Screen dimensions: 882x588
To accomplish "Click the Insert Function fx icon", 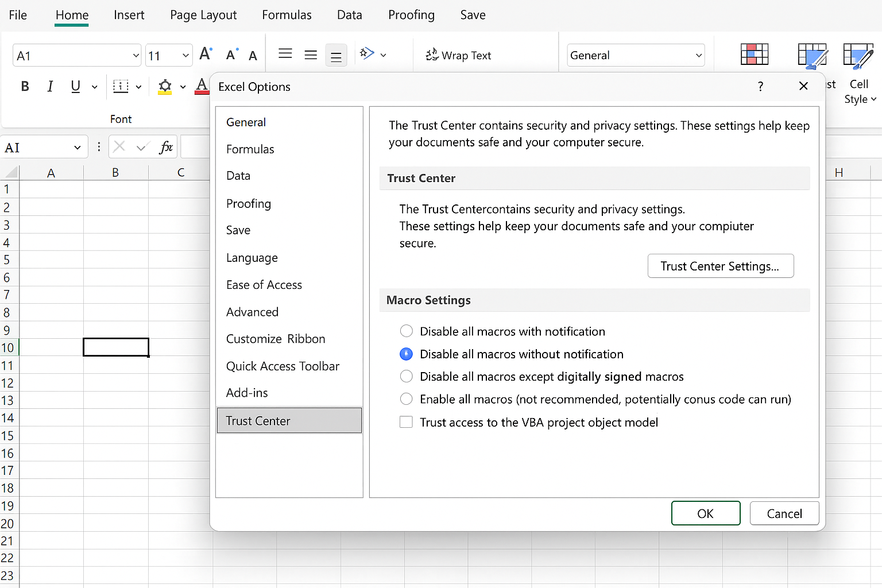I will tap(166, 147).
